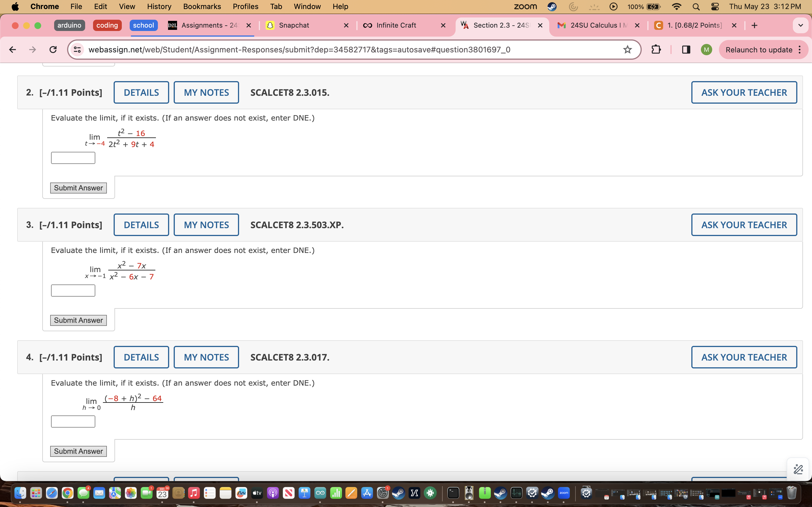Open Chrome extensions puzzle icon
The height and width of the screenshot is (507, 812).
coord(656,50)
